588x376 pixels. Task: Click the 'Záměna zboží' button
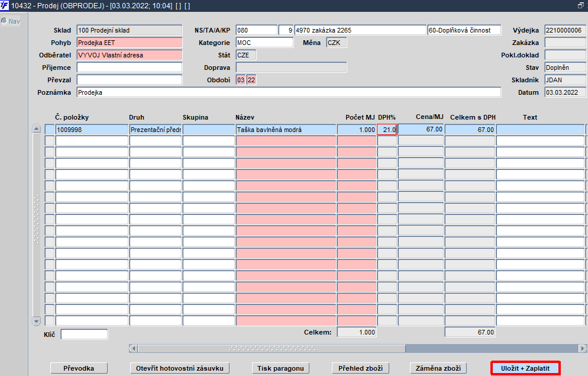click(x=438, y=368)
